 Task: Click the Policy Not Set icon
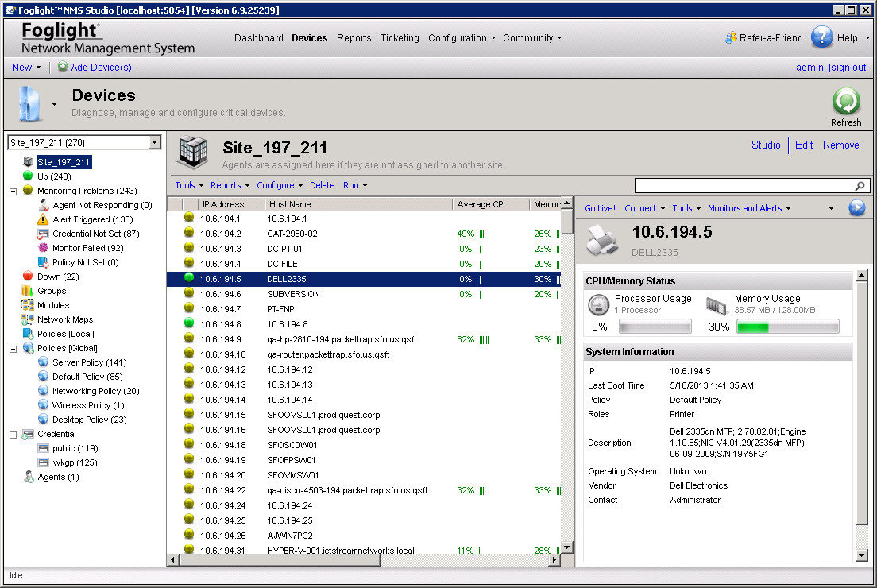pyautogui.click(x=43, y=262)
